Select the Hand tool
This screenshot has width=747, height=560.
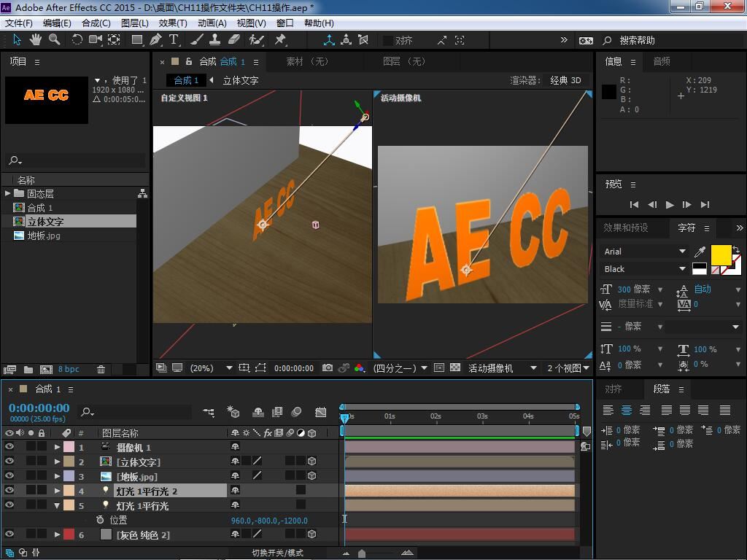coord(36,40)
